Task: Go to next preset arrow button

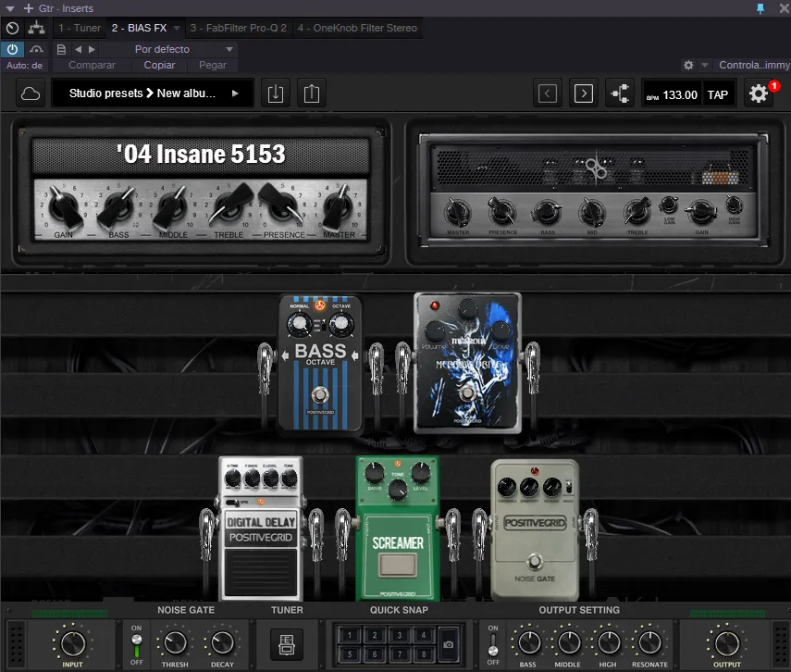Action: (x=584, y=93)
